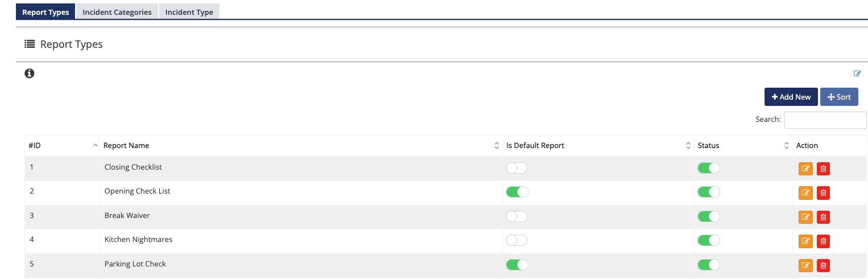Open edit for Parking Lot Check
Screen dimensions: 868x279
click(805, 265)
